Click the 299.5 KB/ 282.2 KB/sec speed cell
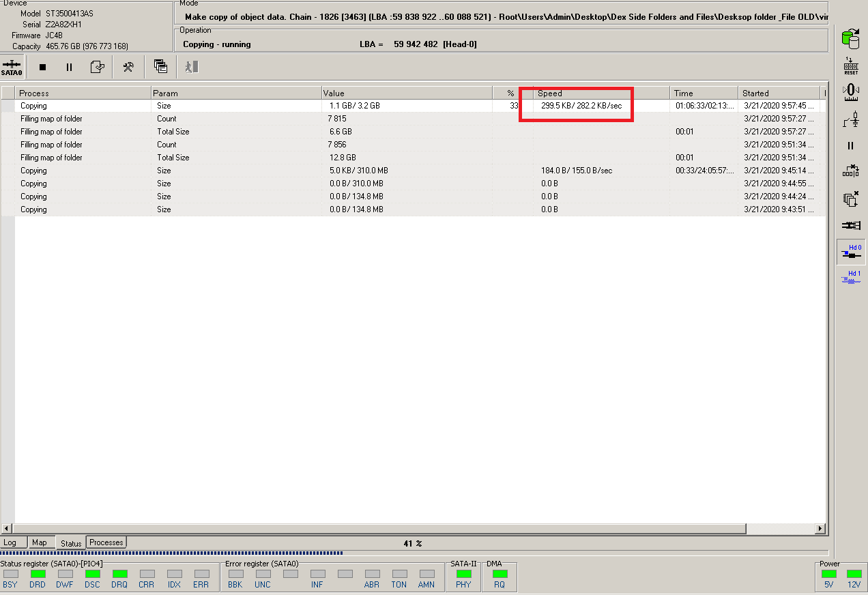 pyautogui.click(x=581, y=106)
